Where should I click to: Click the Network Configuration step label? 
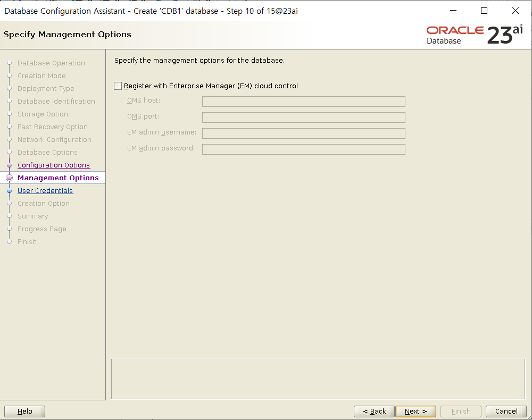click(x=54, y=140)
